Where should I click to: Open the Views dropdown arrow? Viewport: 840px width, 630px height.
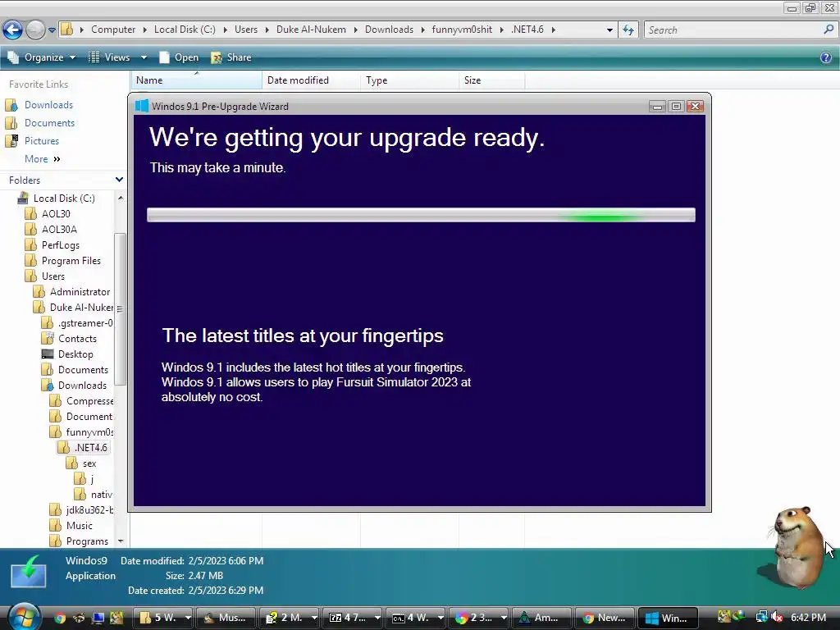point(144,57)
